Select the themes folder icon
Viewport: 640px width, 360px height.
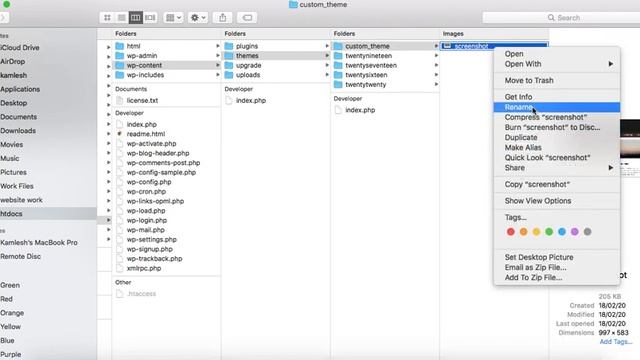point(229,56)
